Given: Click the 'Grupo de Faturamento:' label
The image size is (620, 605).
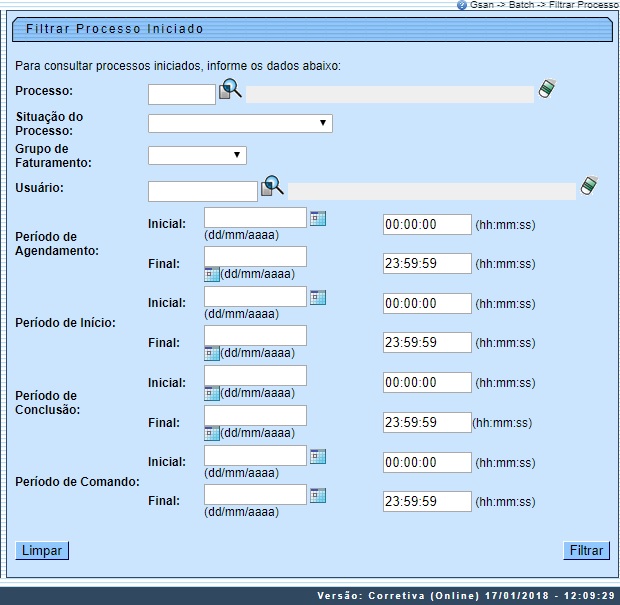Looking at the screenshot, I should (53, 155).
